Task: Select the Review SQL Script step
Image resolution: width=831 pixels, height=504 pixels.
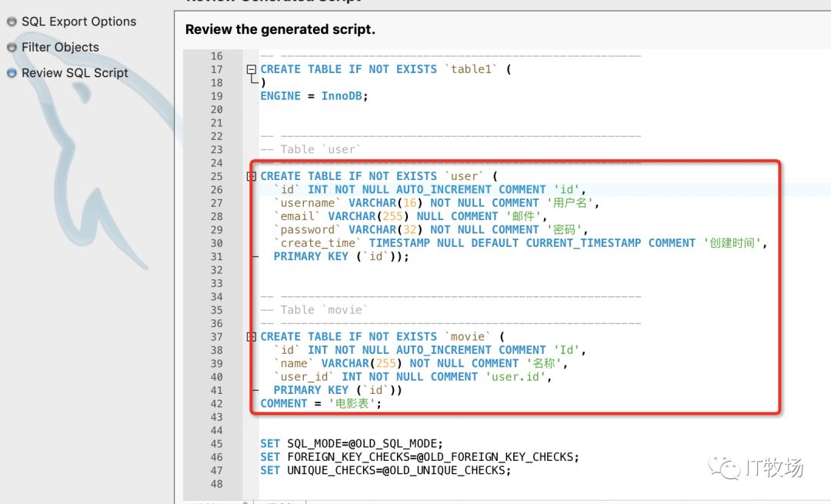Action: [x=74, y=72]
